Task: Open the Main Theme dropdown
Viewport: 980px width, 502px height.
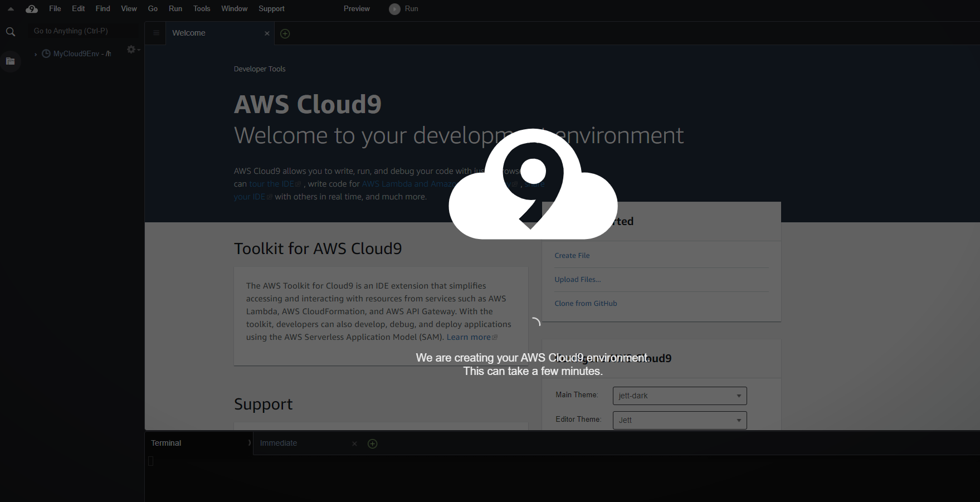Action: [680, 396]
